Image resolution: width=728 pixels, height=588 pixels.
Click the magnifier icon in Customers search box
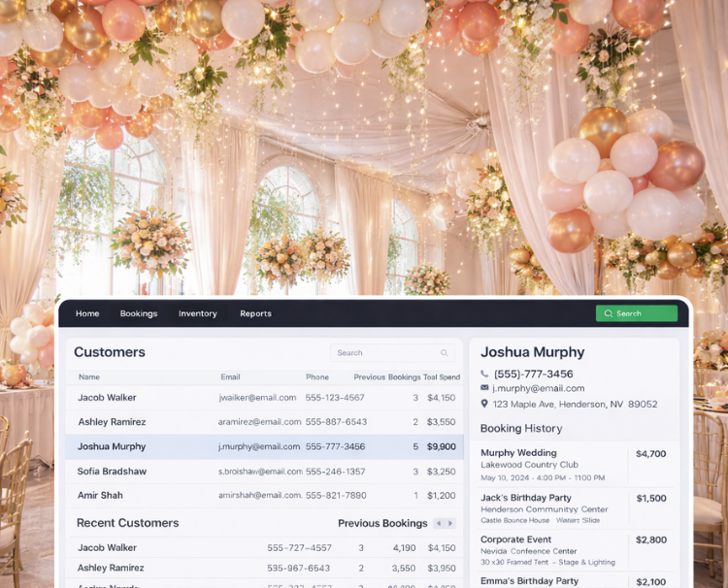tap(445, 353)
